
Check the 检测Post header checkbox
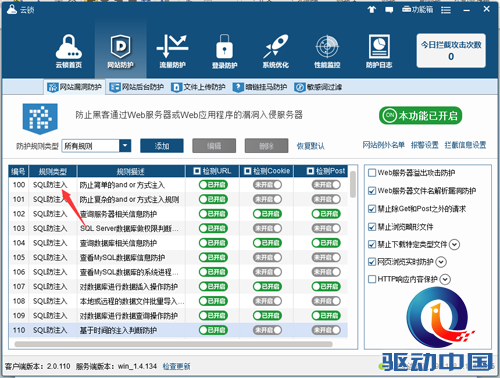pos(310,171)
